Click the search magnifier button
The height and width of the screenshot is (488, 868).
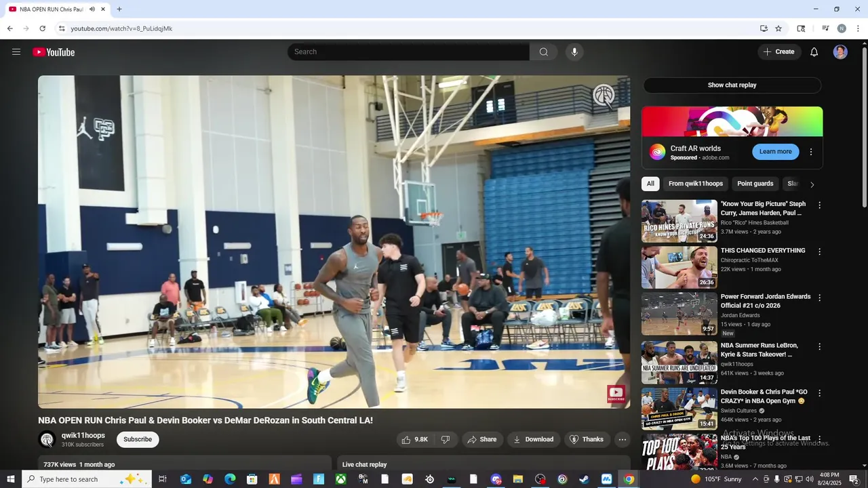coord(544,52)
